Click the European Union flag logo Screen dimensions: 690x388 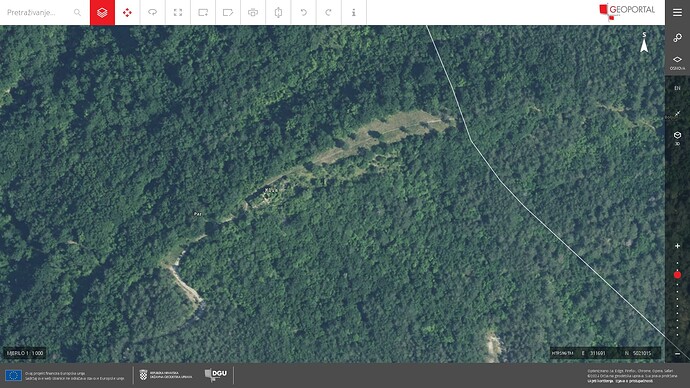(x=13, y=375)
